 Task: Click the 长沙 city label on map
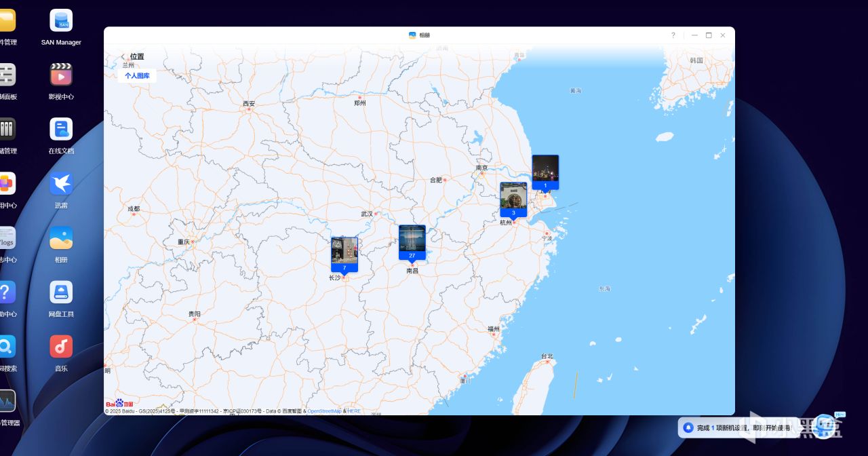tap(335, 278)
